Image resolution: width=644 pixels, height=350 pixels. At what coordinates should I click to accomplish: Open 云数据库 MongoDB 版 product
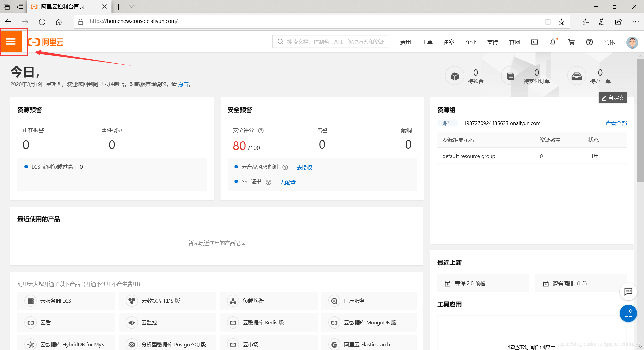coord(369,322)
